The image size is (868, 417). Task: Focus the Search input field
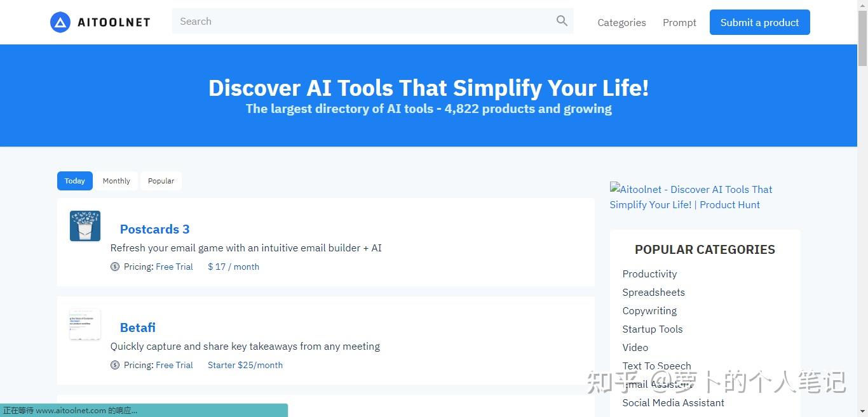(372, 21)
